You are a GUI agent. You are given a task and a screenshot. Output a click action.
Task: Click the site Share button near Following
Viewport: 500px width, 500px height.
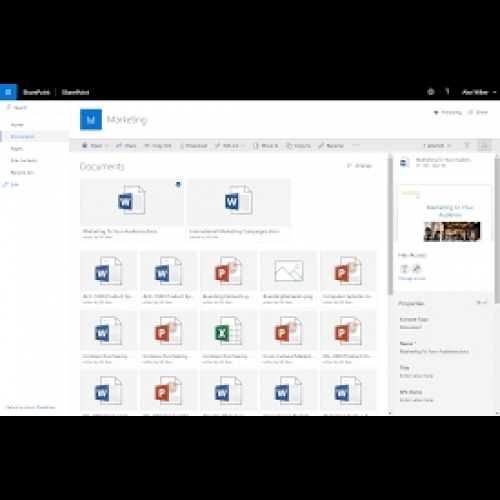coord(478,112)
